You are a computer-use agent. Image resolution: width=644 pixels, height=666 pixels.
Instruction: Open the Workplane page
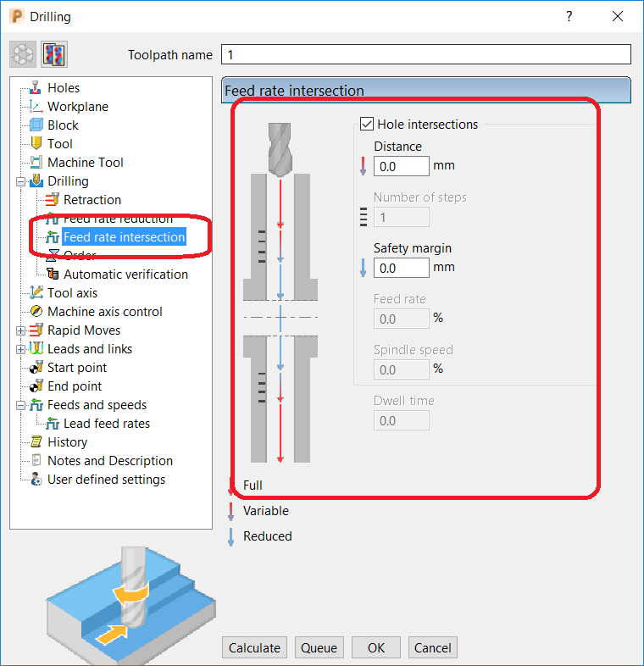pyautogui.click(x=78, y=107)
